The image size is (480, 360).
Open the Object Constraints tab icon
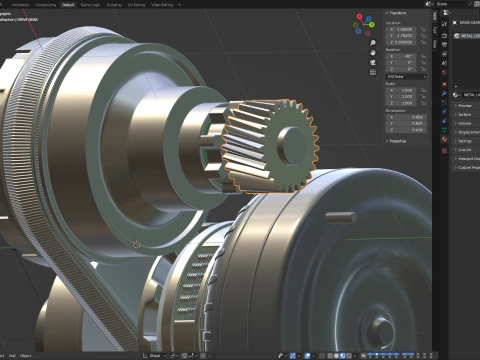444,121
